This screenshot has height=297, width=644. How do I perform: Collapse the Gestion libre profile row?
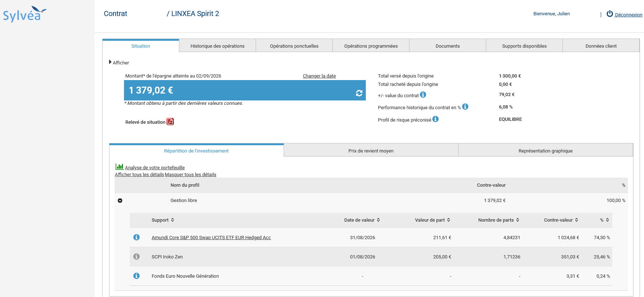[x=120, y=201]
